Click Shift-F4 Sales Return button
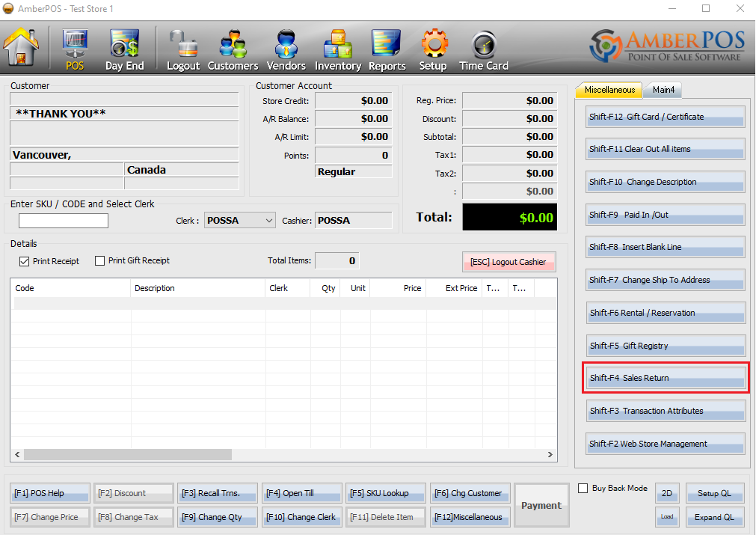The image size is (756, 535). point(665,378)
